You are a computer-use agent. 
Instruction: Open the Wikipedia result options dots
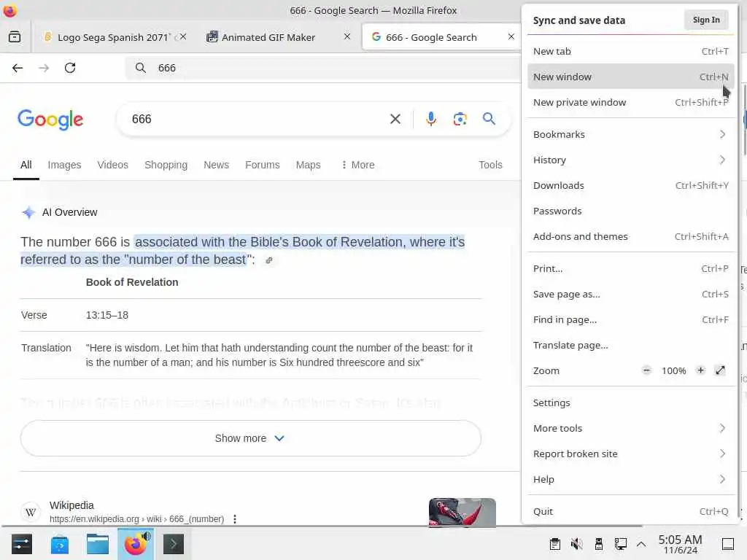(x=235, y=519)
